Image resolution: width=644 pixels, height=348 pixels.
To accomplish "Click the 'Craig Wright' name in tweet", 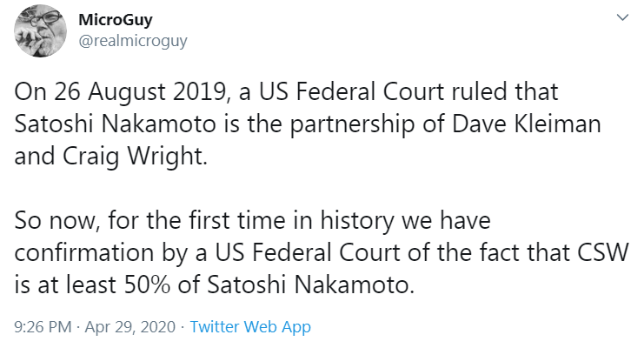I will click(x=135, y=157).
